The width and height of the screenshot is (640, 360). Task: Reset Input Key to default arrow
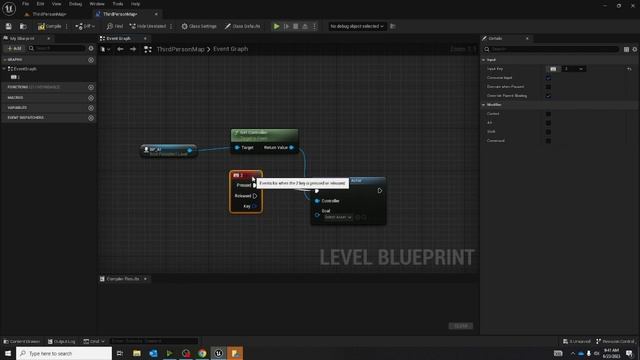pyautogui.click(x=629, y=69)
